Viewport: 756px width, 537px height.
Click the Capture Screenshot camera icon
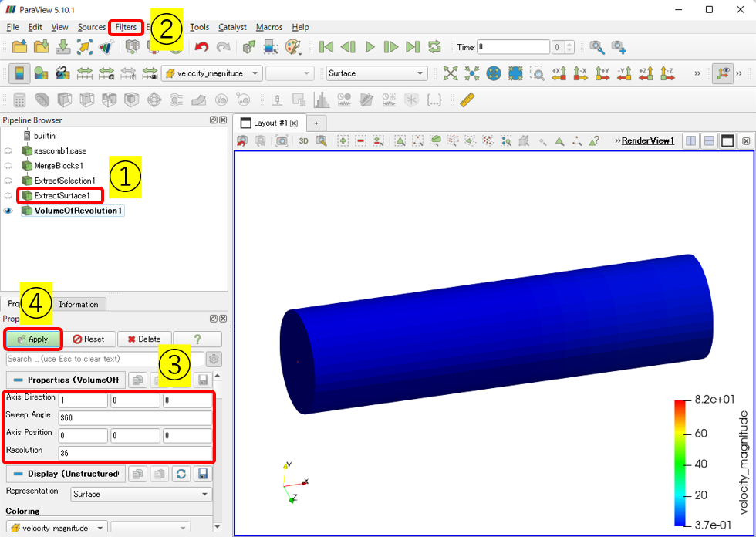click(x=282, y=141)
